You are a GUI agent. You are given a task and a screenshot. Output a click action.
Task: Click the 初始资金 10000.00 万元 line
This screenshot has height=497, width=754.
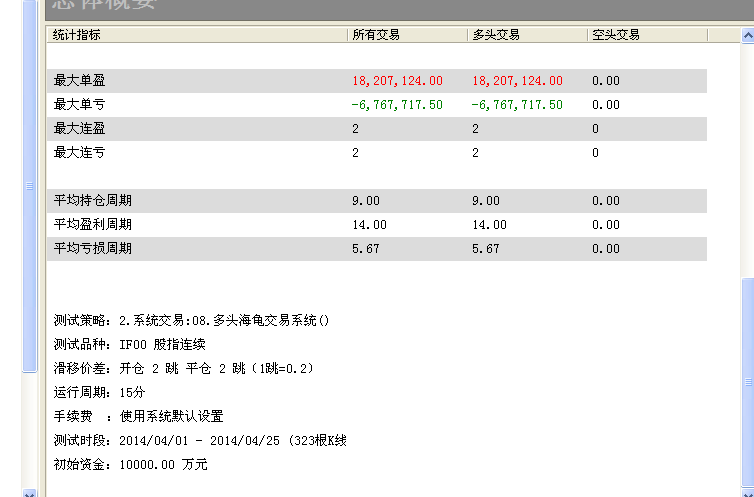[x=130, y=465]
